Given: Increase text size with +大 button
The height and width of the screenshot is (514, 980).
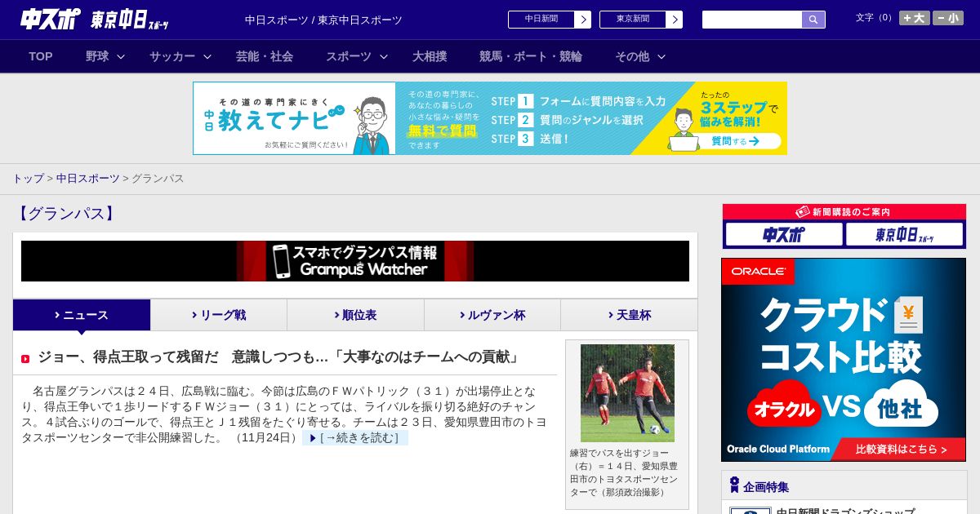Looking at the screenshot, I should click(x=915, y=18).
